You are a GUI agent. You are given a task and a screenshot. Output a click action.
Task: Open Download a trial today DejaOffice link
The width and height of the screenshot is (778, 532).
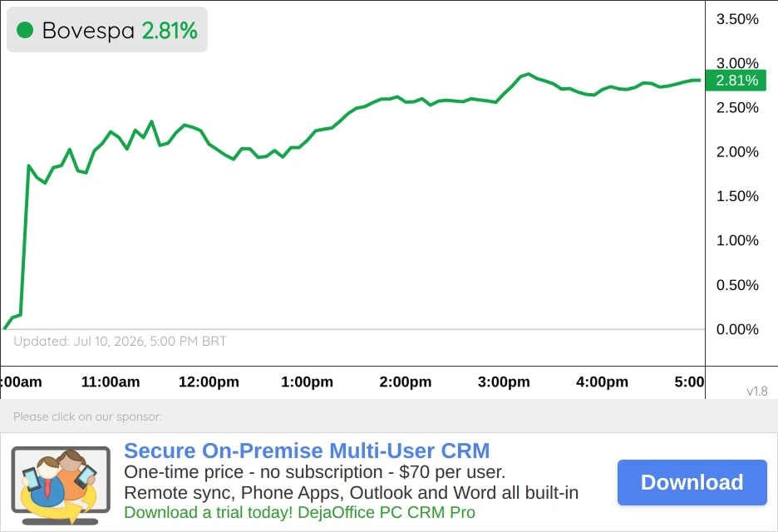point(300,512)
